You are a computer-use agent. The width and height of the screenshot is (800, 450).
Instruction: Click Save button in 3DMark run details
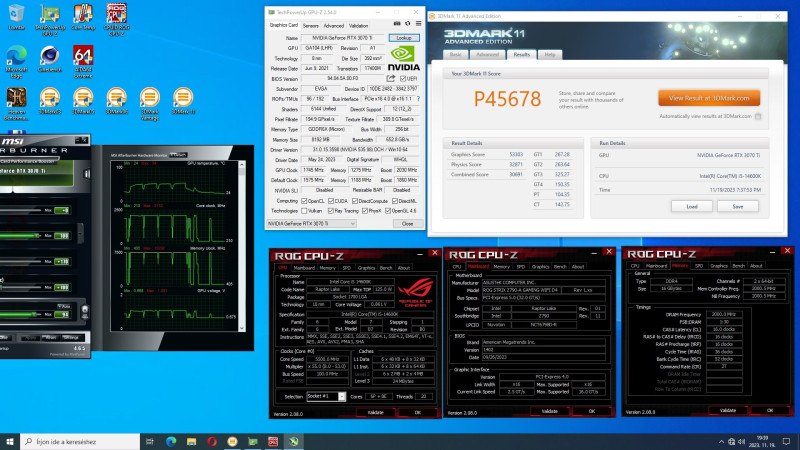point(738,207)
